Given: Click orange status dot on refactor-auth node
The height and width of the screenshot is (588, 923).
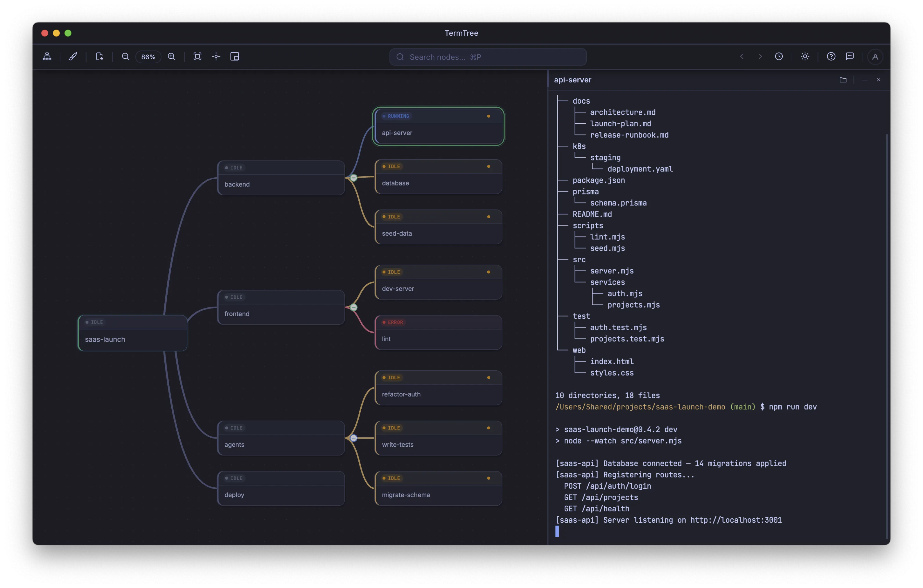Looking at the screenshot, I should pos(489,377).
